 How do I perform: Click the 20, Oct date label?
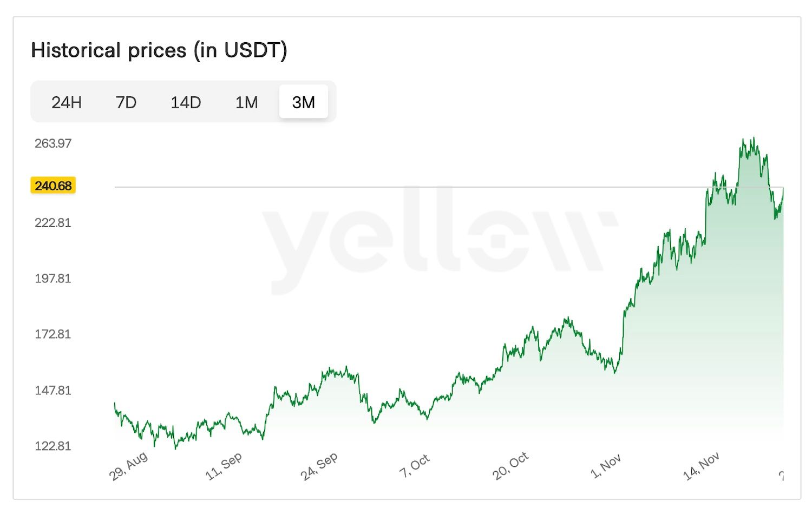510,466
